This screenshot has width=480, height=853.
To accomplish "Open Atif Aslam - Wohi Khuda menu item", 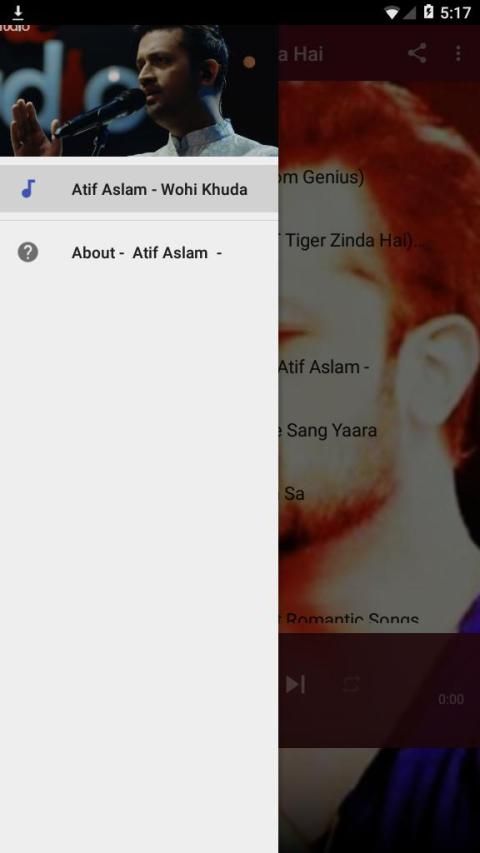I will tap(139, 189).
